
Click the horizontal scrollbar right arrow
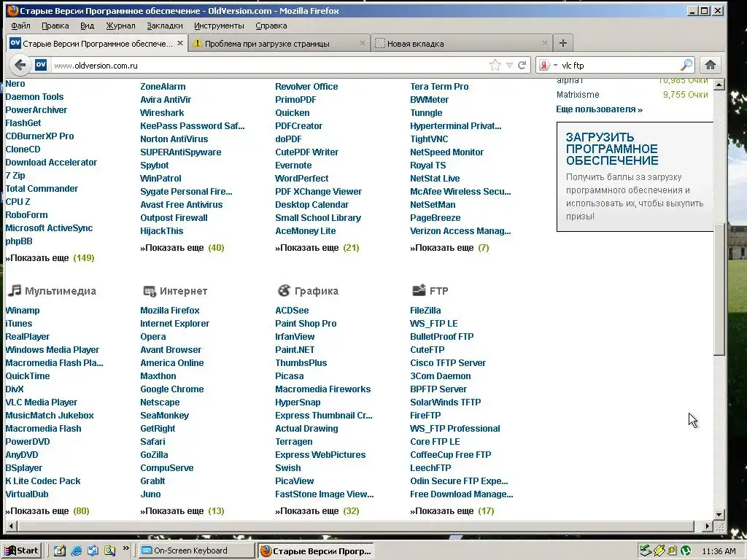click(x=708, y=526)
